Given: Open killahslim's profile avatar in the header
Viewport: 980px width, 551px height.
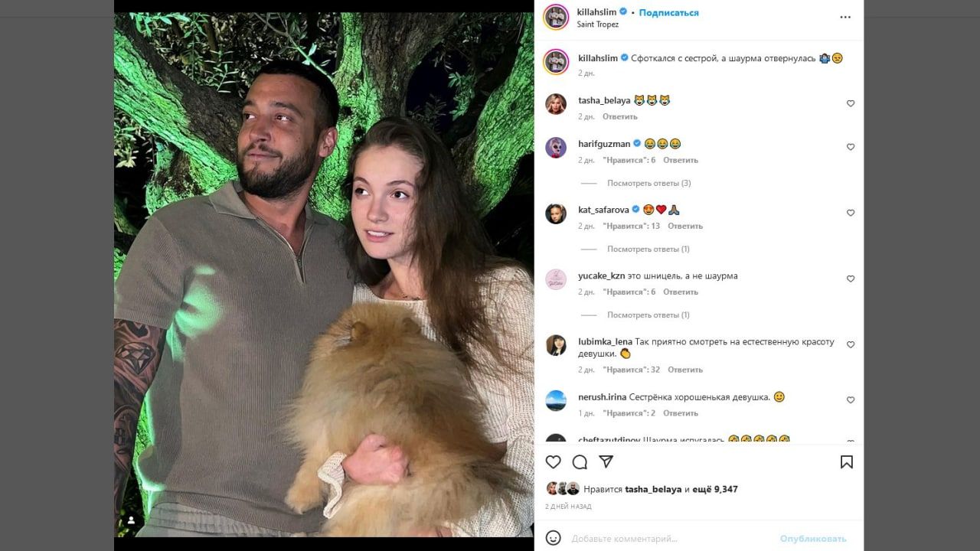Looking at the screenshot, I should pyautogui.click(x=556, y=17).
